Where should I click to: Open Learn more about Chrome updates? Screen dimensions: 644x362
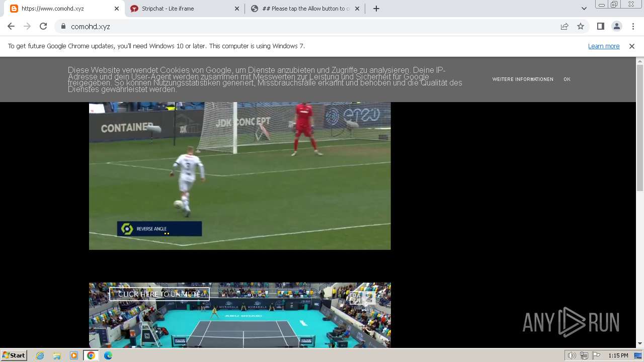pos(604,46)
